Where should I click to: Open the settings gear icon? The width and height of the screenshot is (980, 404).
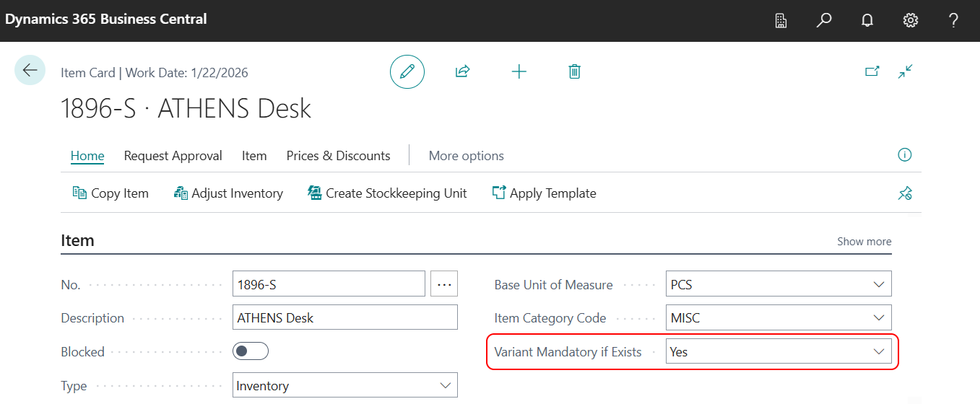[x=911, y=20]
